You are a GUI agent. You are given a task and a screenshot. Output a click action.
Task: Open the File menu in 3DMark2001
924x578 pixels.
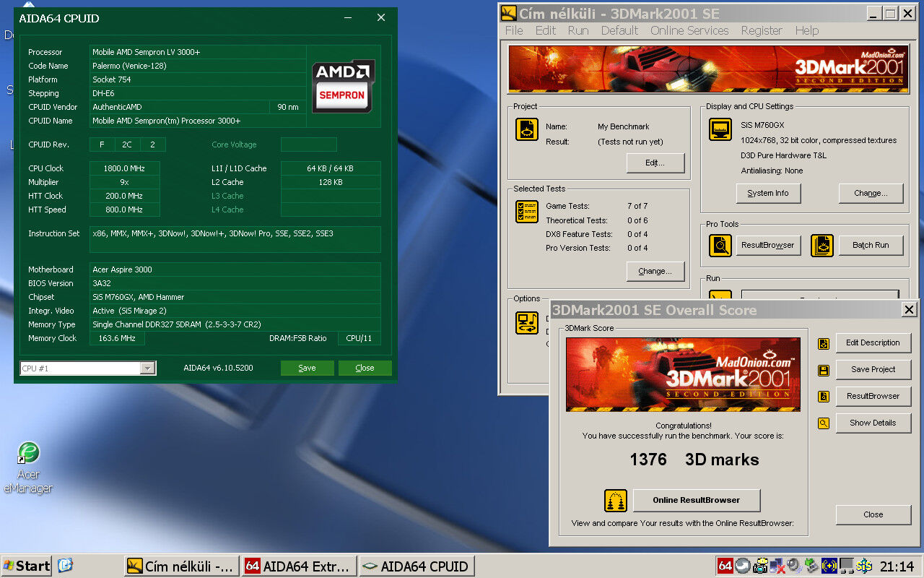point(514,30)
